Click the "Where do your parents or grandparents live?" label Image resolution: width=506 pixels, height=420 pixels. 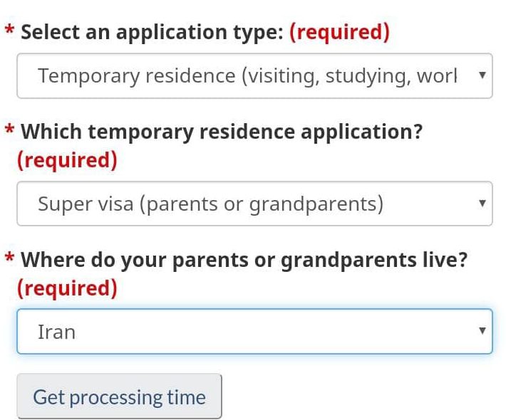[x=244, y=260]
